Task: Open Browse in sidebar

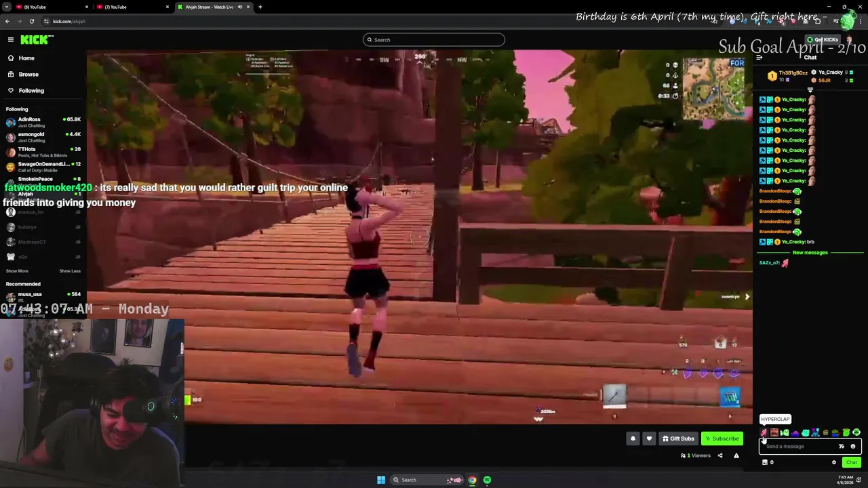Action: click(28, 75)
